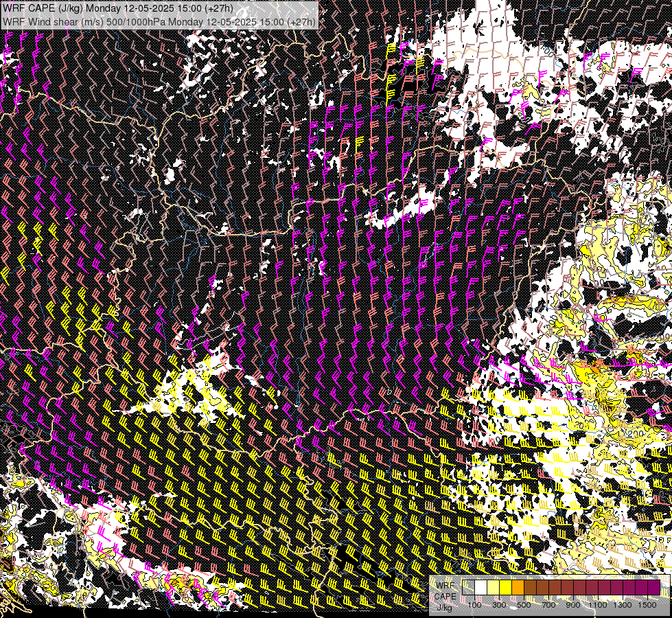
Task: Select the bright yellow CAPE legend swatch
Action: click(506, 587)
